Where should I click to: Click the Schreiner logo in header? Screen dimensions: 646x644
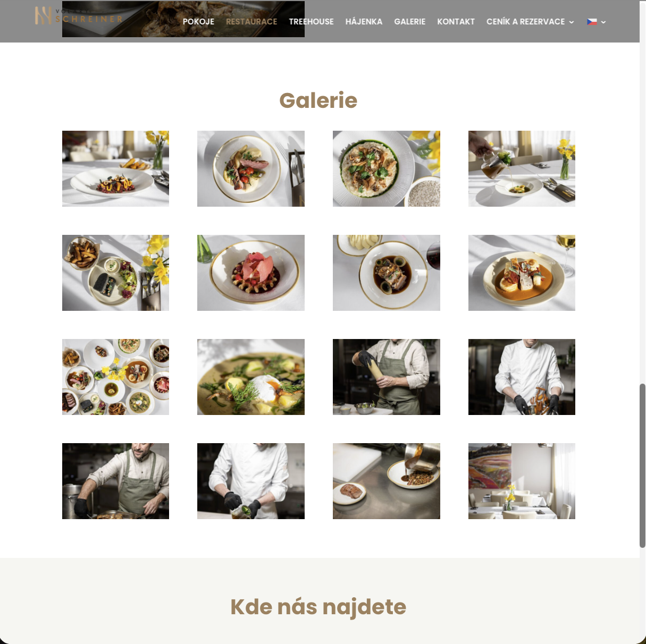click(79, 16)
